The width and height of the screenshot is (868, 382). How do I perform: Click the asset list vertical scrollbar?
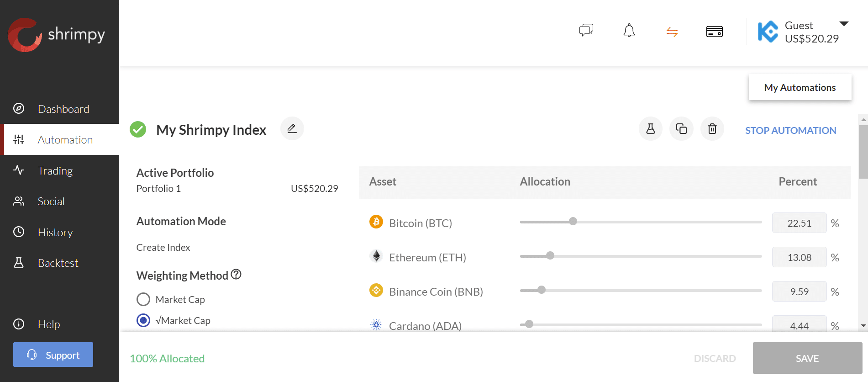863,152
